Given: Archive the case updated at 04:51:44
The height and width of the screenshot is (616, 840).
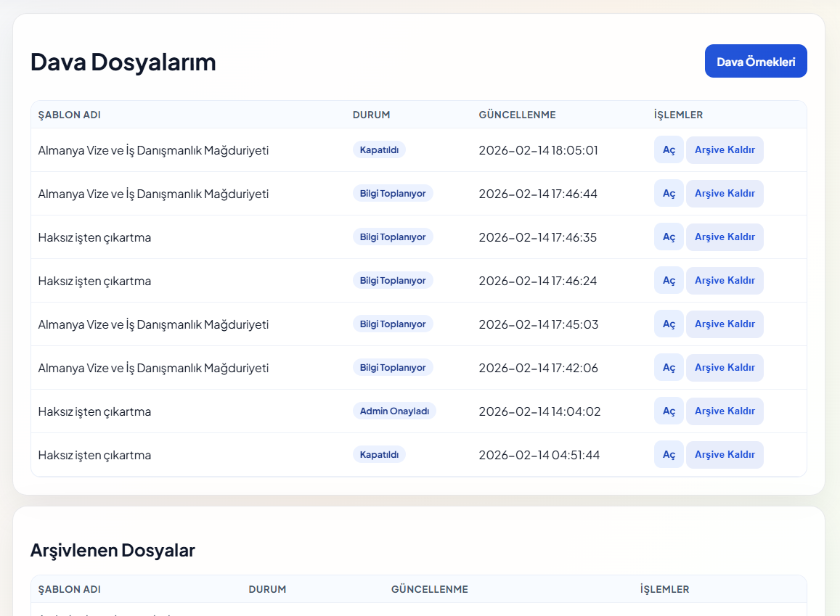Looking at the screenshot, I should [x=725, y=454].
